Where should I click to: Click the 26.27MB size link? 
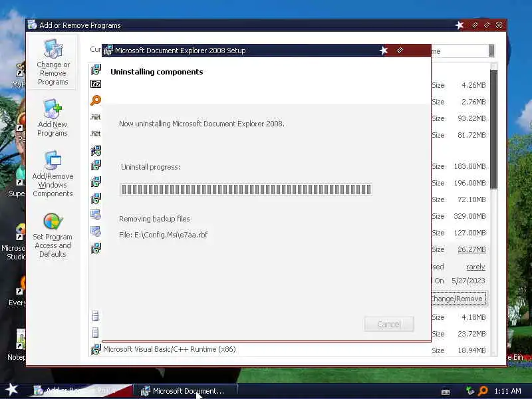471,249
